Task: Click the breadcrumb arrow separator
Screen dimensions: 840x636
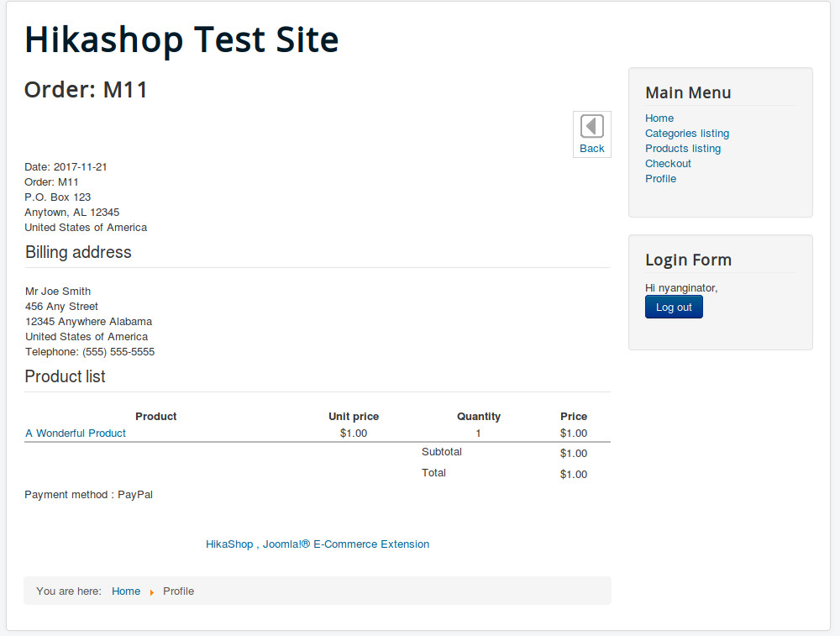Action: 152,592
